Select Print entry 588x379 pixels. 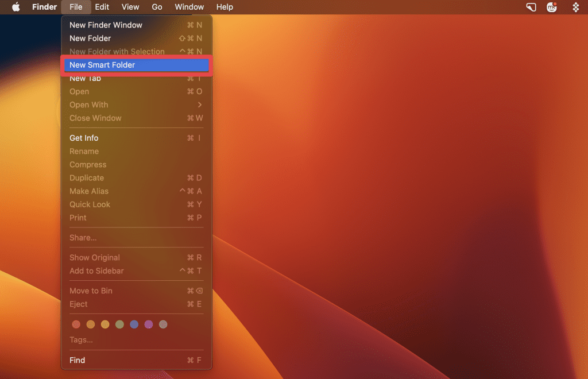point(136,218)
